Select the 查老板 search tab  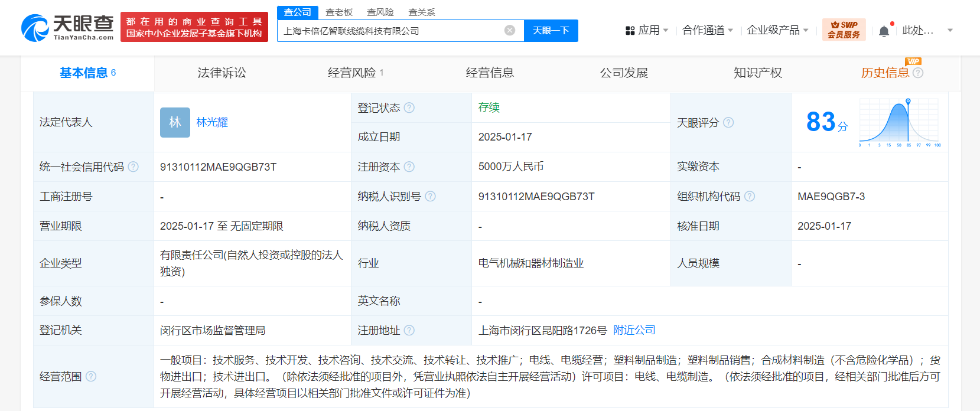[x=339, y=12]
